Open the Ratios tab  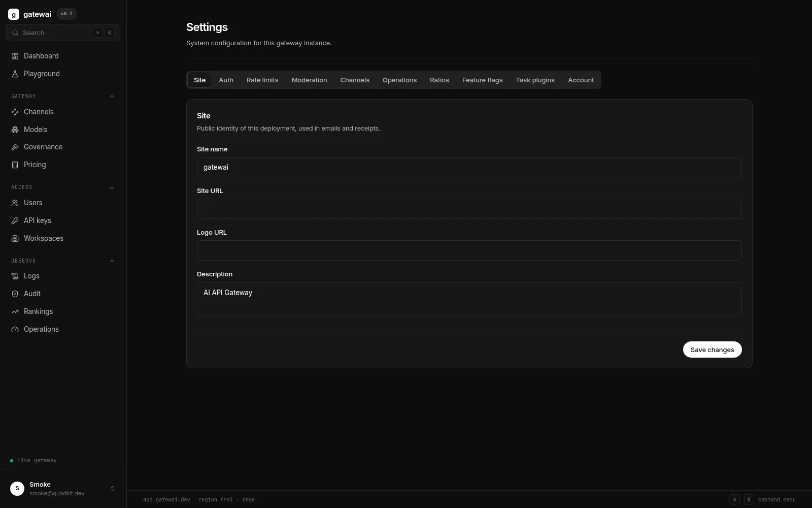[439, 80]
